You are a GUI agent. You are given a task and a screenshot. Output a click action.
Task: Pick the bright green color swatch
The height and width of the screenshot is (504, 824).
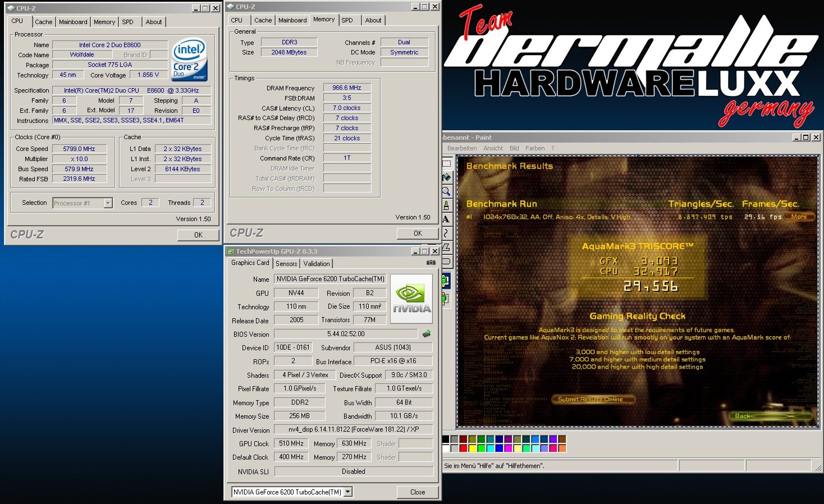coord(482,448)
